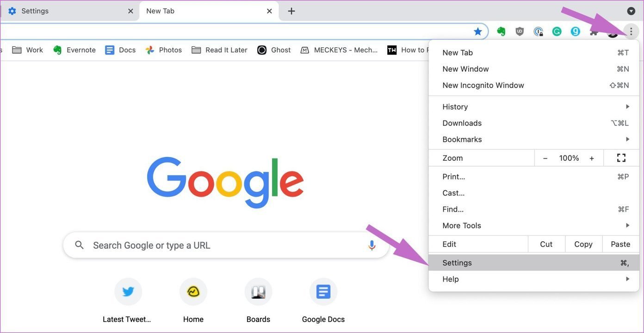Click the blue bookmark star in address bar
Image resolution: width=644 pixels, height=333 pixels.
click(x=478, y=31)
